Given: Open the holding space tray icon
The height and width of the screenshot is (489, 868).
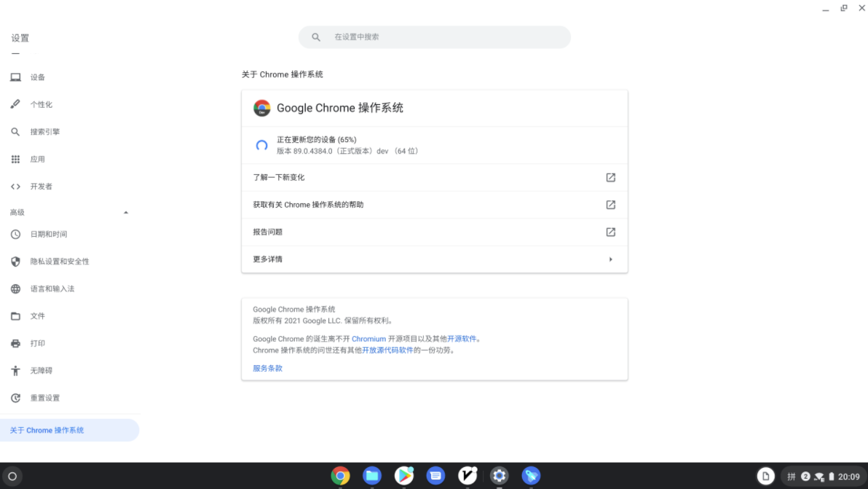Looking at the screenshot, I should tap(765, 477).
